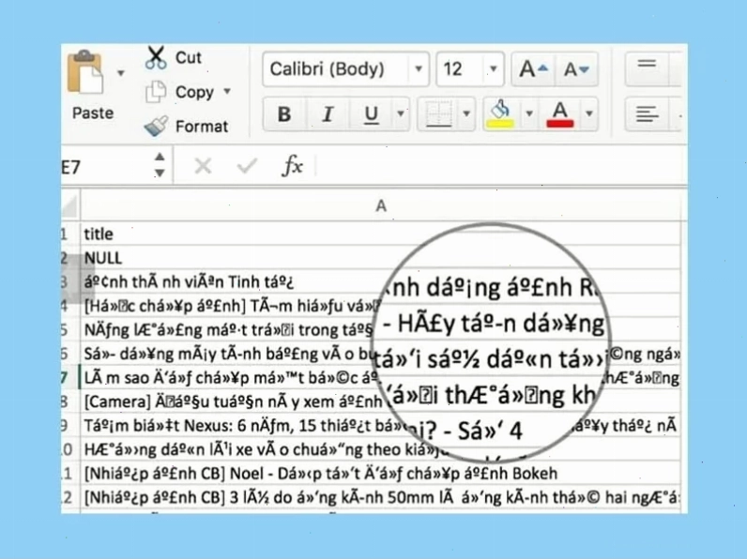This screenshot has width=747, height=560.
Task: Apply red font color
Action: pyautogui.click(x=559, y=114)
